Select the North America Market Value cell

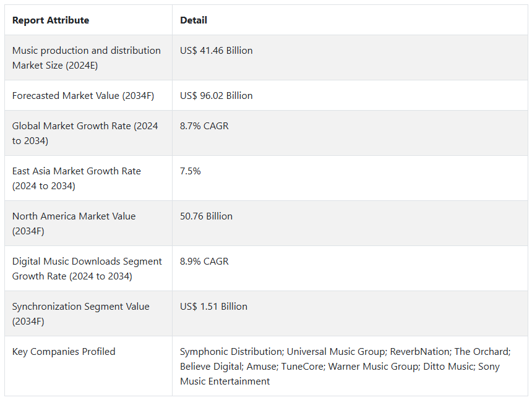tap(74, 224)
